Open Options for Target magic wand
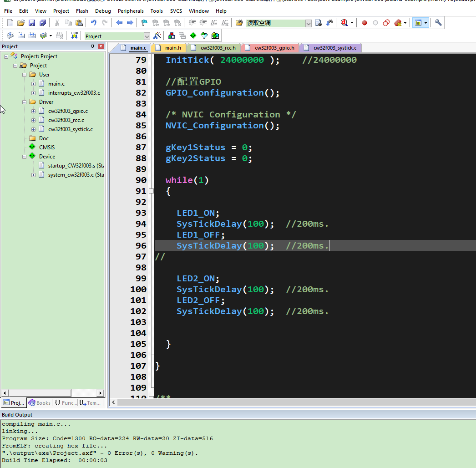The height and width of the screenshot is (468, 476). pos(157,36)
